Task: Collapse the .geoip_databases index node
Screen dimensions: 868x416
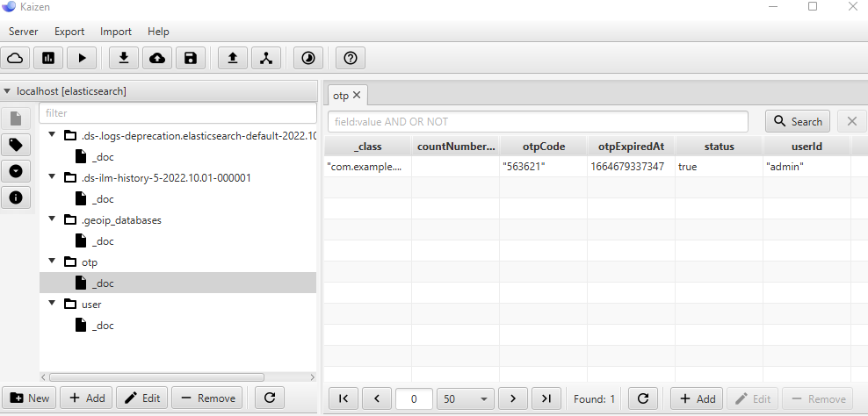Action: tap(52, 219)
